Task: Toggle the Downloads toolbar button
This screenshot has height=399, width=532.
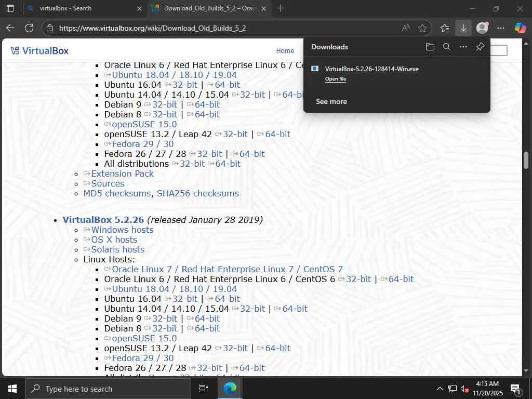Action: tap(463, 28)
